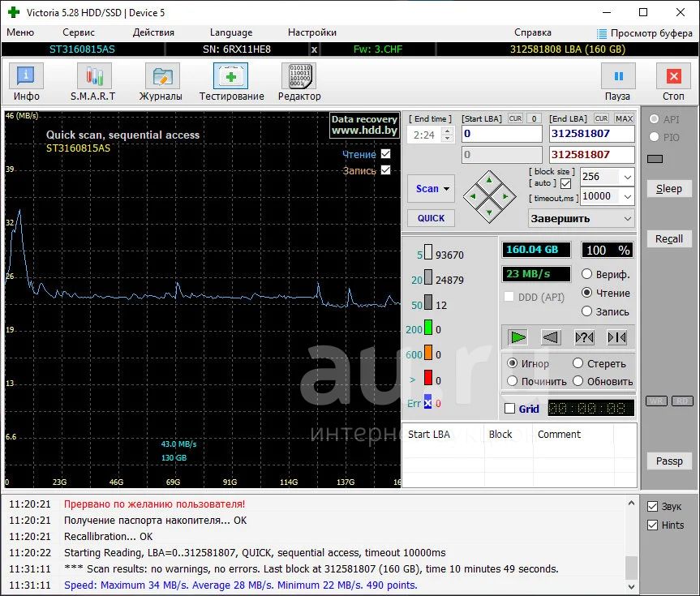Select the Стереть radio option
This screenshot has height=596, width=700.
click(578, 363)
